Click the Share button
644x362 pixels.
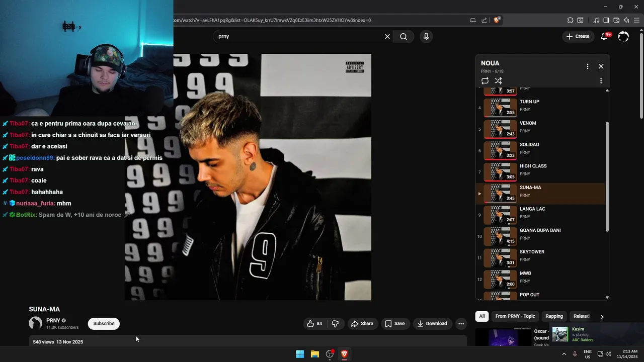(362, 324)
